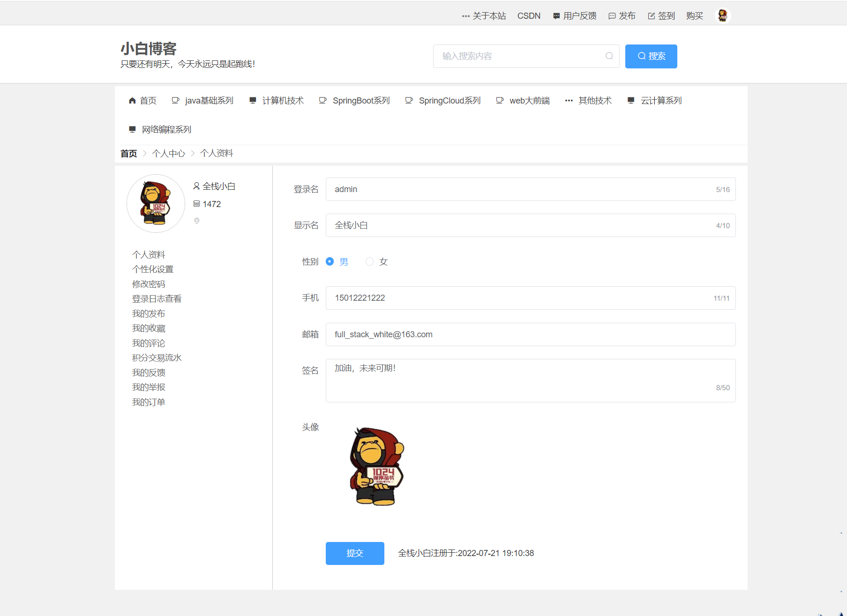Screen dimensions: 847x616
Task: Open 积分交易流水 in sidebar
Action: click(x=157, y=358)
